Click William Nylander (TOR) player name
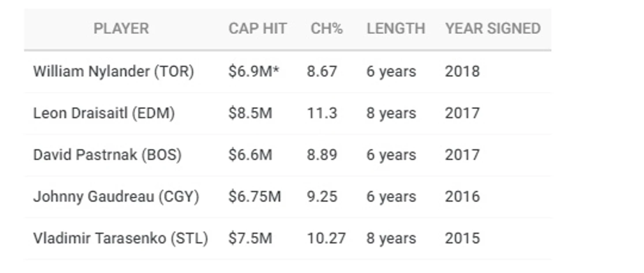The image size is (644, 273). 113,72
